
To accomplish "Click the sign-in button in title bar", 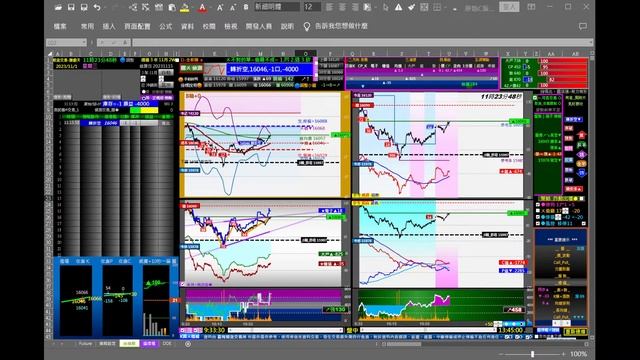I will click(x=509, y=7).
